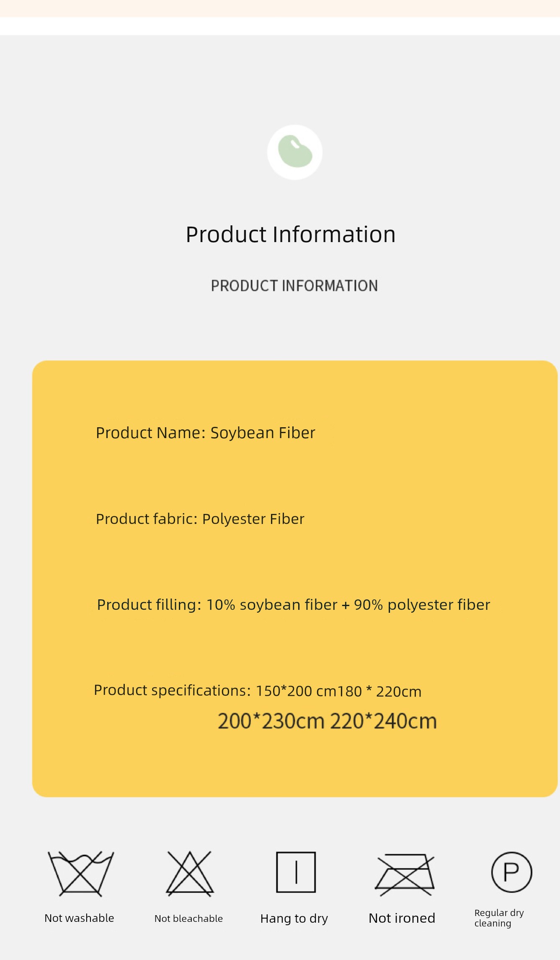This screenshot has width=560, height=960.
Task: Click the Not bleachable crossed triangle icon
Action: [x=190, y=873]
